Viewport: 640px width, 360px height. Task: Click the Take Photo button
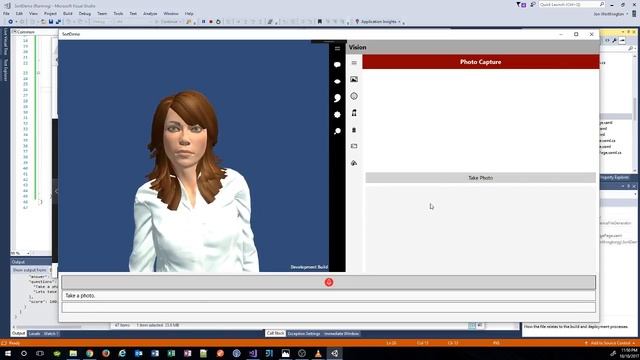480,178
